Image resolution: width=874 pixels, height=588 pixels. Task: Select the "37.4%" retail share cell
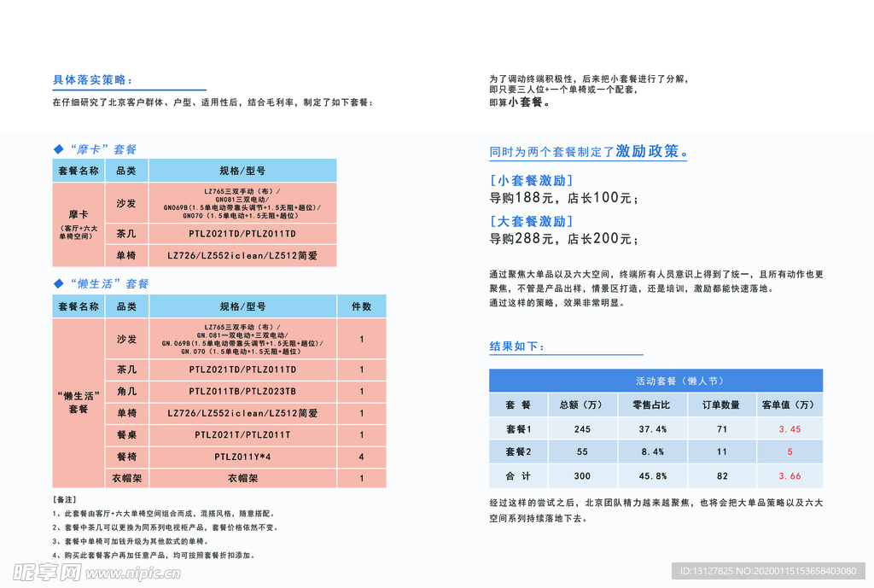click(x=653, y=429)
